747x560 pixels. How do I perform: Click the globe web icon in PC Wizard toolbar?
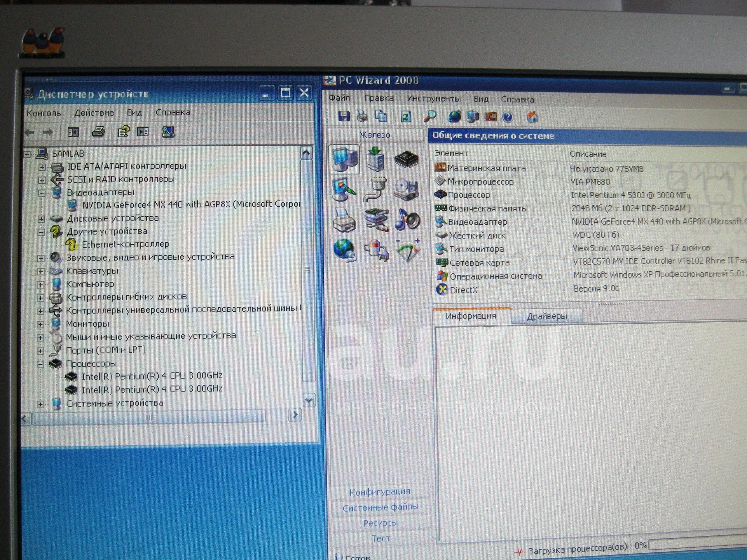coord(455,117)
